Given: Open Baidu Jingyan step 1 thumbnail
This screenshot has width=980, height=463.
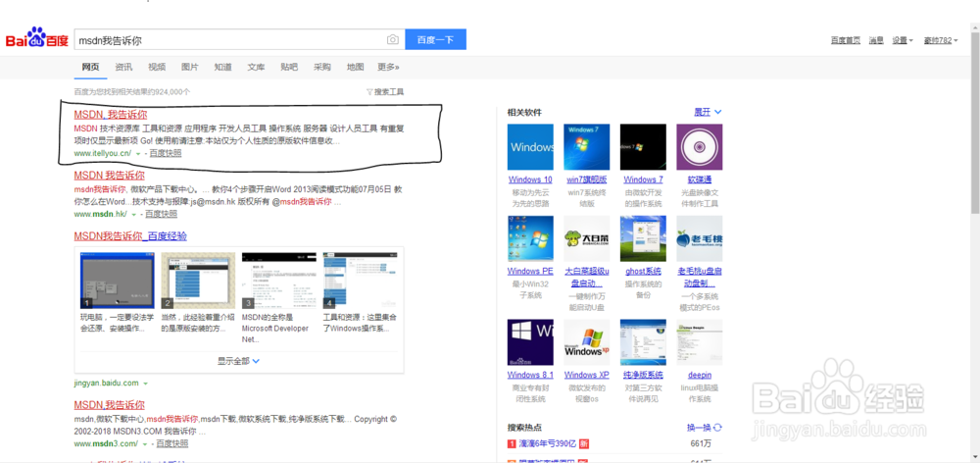Looking at the screenshot, I should click(117, 281).
